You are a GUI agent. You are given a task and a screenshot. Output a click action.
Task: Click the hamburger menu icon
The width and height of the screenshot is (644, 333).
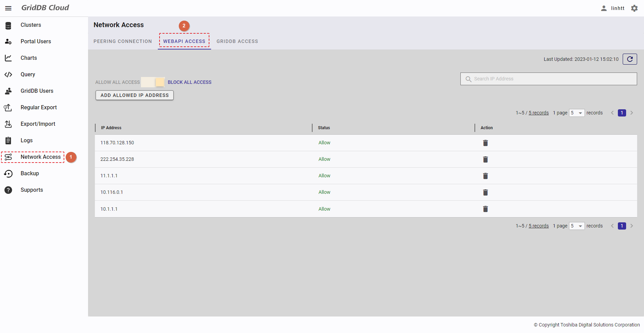point(8,8)
